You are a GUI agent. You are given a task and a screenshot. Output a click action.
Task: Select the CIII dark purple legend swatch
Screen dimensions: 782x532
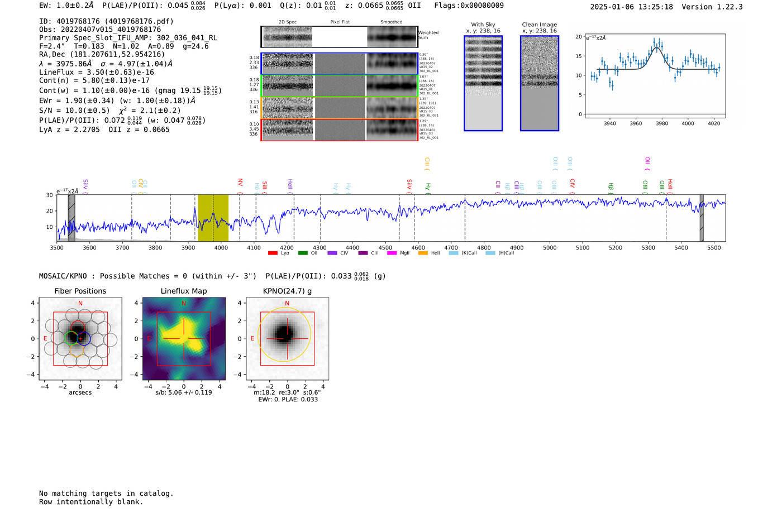363,253
